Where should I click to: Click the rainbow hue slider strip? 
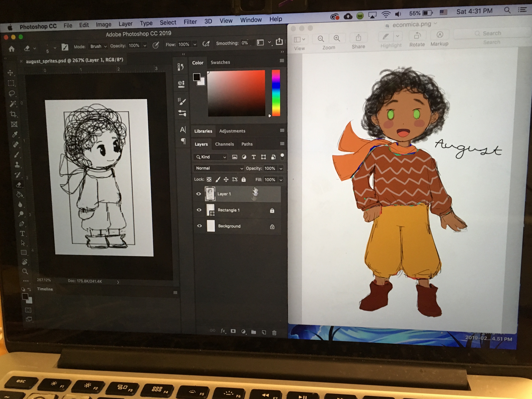click(x=276, y=93)
